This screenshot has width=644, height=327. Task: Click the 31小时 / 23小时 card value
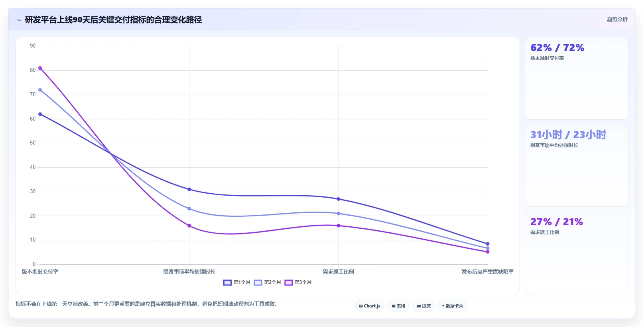point(568,135)
